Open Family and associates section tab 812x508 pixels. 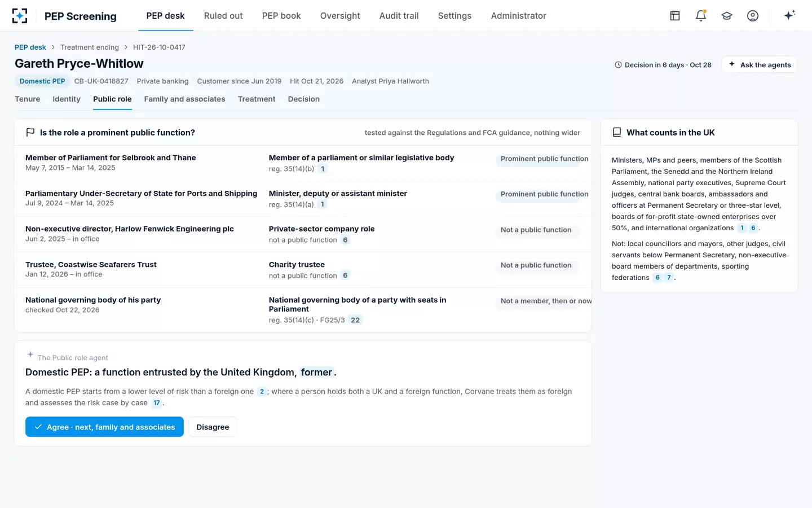tap(184, 99)
